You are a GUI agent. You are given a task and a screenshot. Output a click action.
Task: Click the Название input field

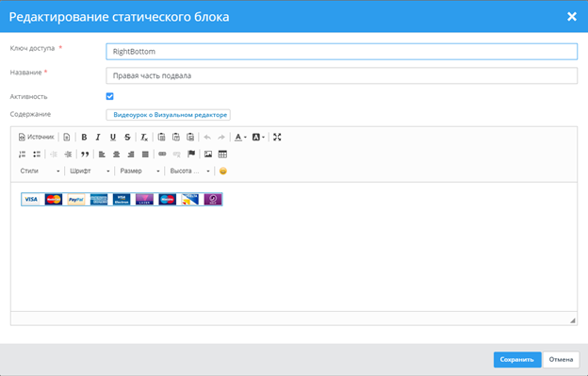pos(342,75)
